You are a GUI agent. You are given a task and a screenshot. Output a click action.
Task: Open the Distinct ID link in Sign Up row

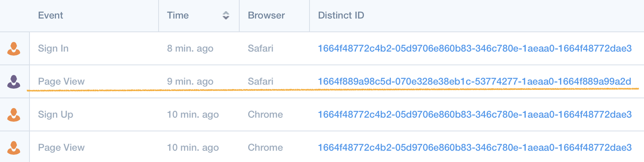(x=475, y=114)
